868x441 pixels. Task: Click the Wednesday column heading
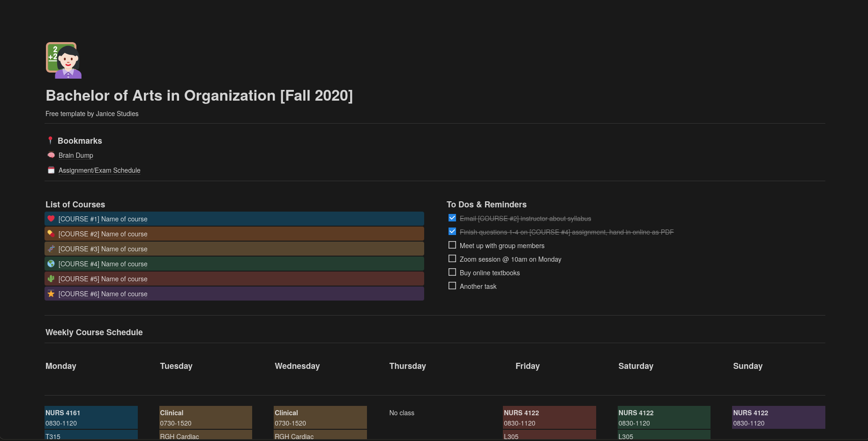tap(297, 366)
